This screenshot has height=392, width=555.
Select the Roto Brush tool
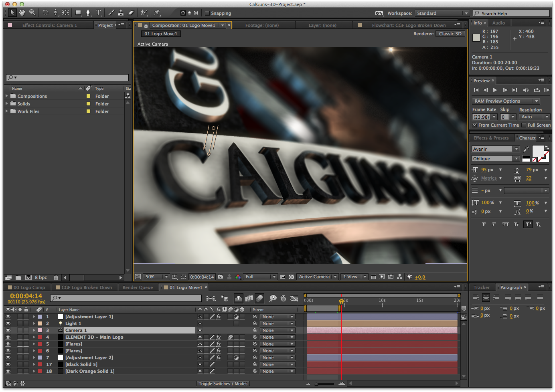pyautogui.click(x=144, y=13)
